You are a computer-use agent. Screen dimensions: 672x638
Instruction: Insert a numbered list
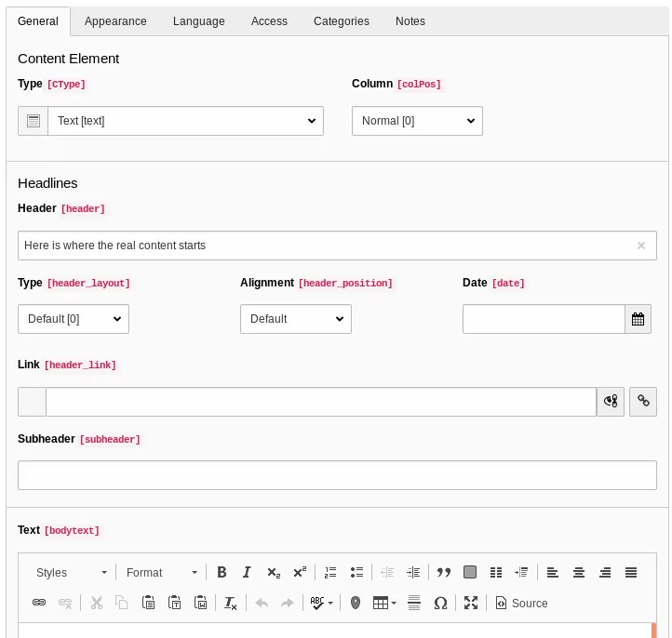click(x=330, y=573)
